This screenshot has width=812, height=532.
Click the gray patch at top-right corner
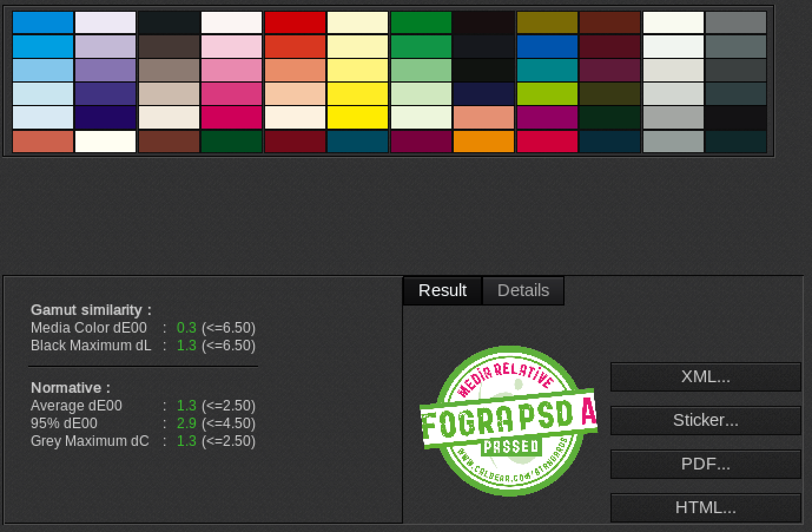(736, 23)
